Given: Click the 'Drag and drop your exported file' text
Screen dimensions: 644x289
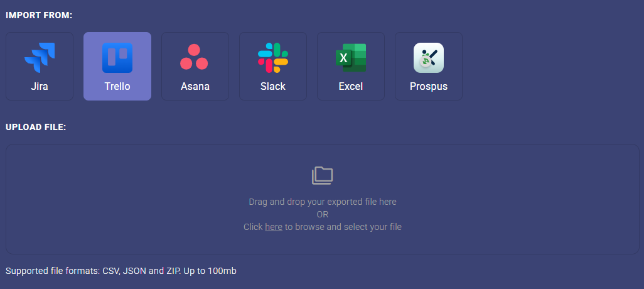Looking at the screenshot, I should 323,202.
